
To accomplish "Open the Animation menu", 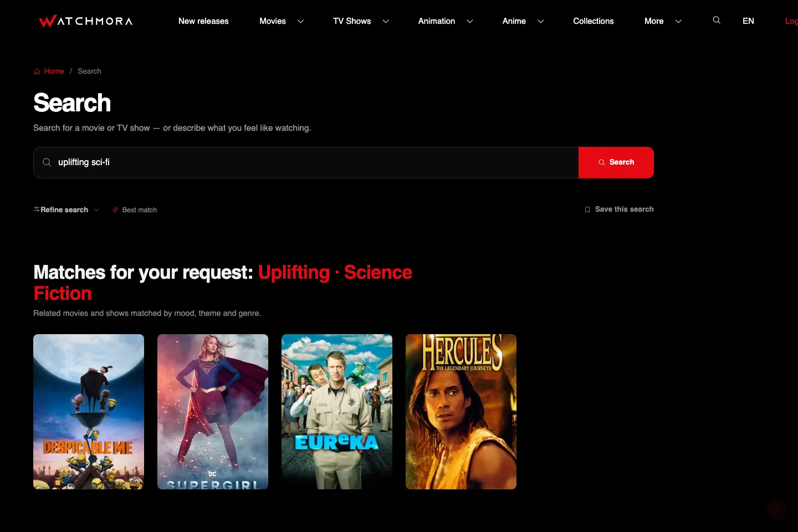I will tap(437, 21).
